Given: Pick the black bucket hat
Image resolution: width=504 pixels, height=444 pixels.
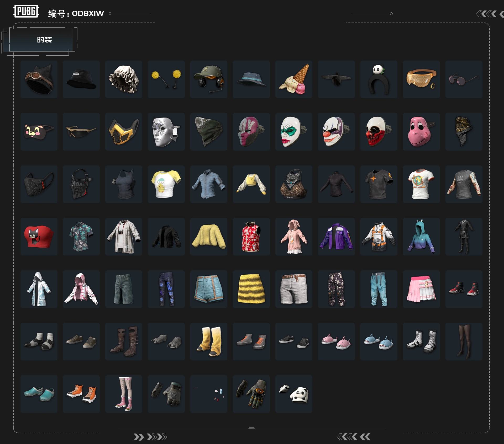Looking at the screenshot, I should point(81,79).
